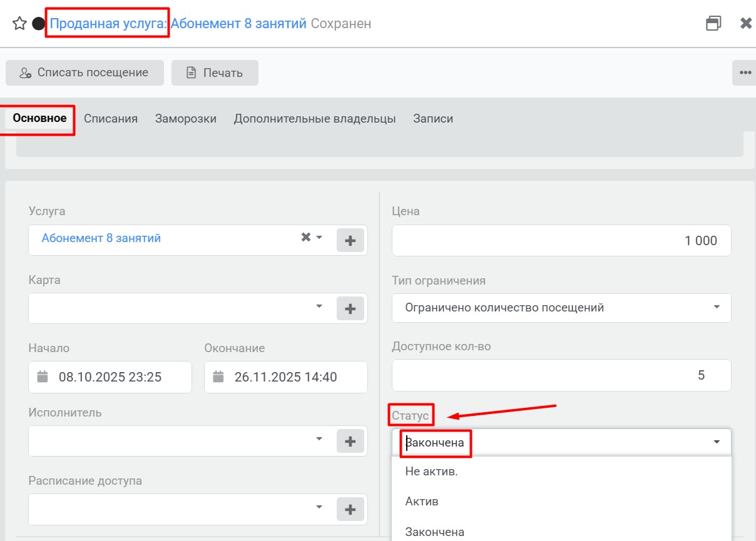Click the Списать посещение button
Image resolution: width=756 pixels, height=541 pixels.
point(84,73)
